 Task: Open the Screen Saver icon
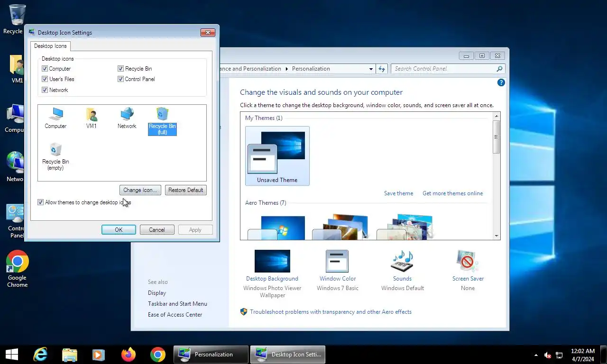[468, 261]
